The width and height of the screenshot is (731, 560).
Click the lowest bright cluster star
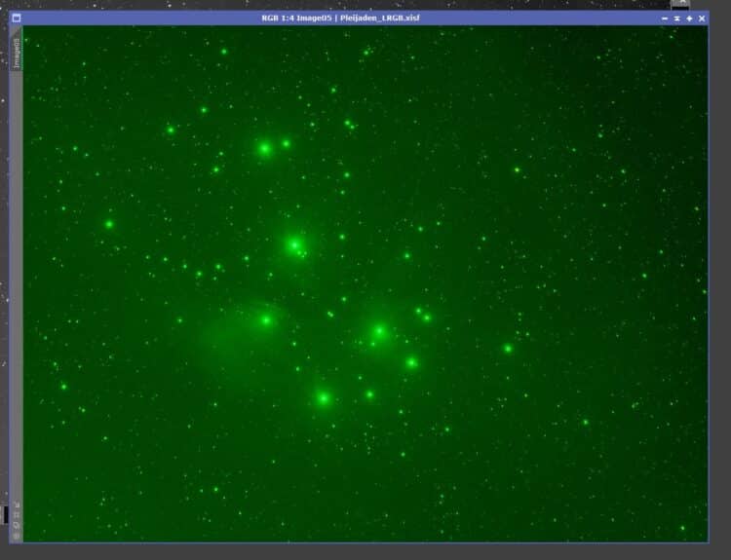point(324,398)
